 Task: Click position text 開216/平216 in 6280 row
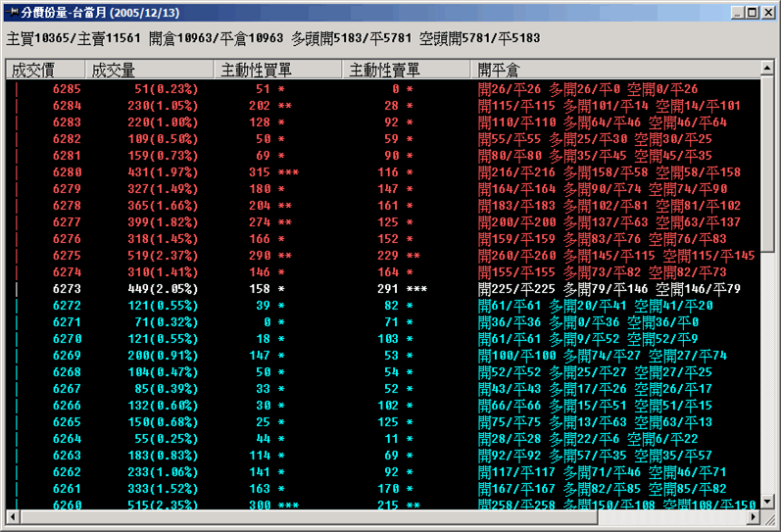(x=517, y=172)
